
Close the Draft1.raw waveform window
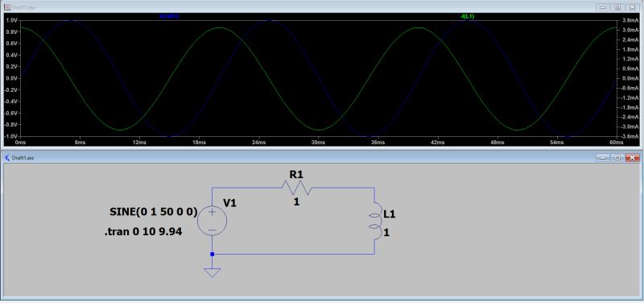point(633,7)
